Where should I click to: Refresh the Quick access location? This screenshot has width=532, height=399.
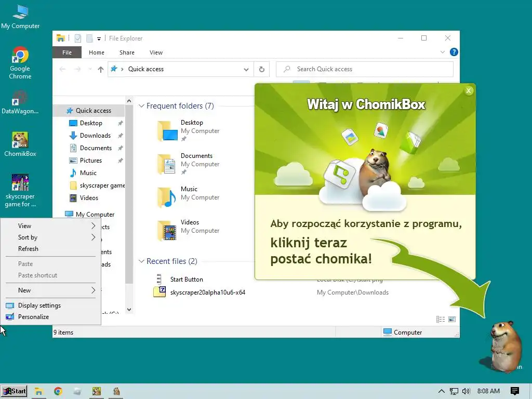click(262, 69)
